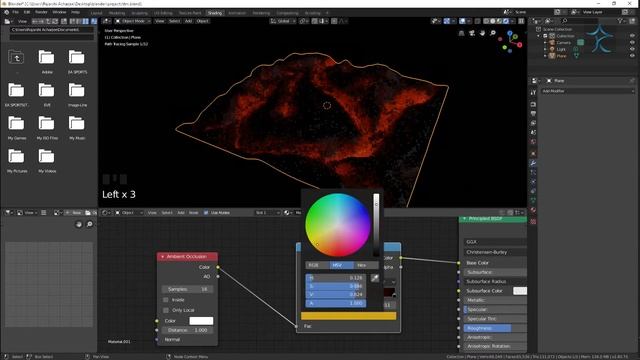Viewport: 640px width, 360px height.
Task: Click the Blender logo icon in the menu bar
Action: pos(7,12)
